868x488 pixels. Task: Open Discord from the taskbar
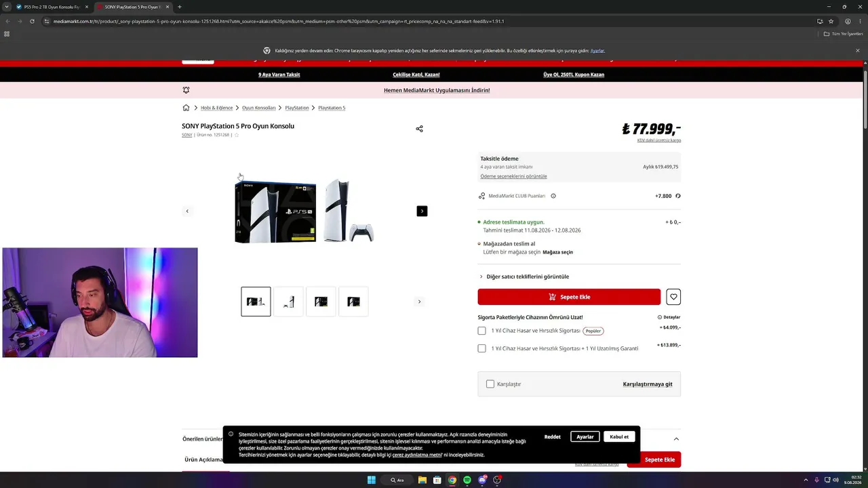(x=482, y=480)
